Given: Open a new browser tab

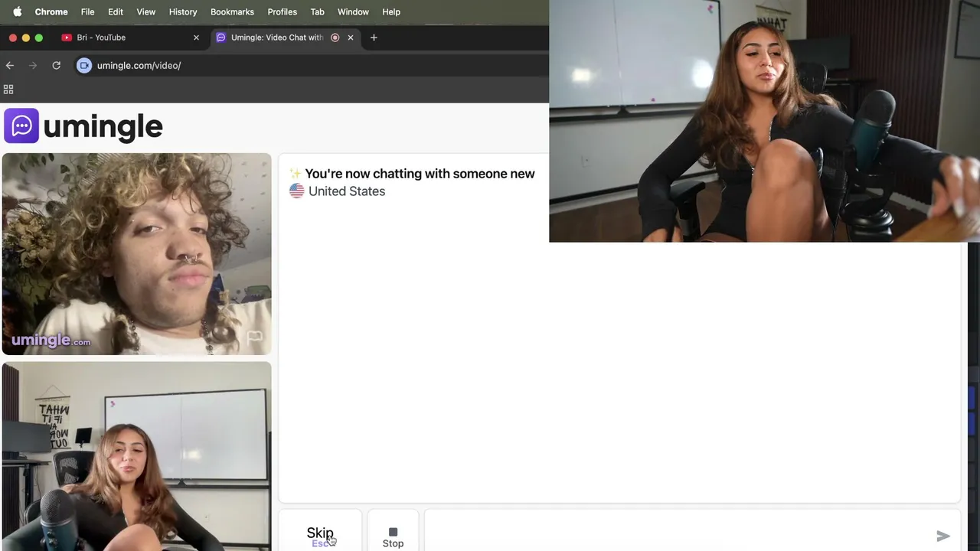Looking at the screenshot, I should (374, 37).
